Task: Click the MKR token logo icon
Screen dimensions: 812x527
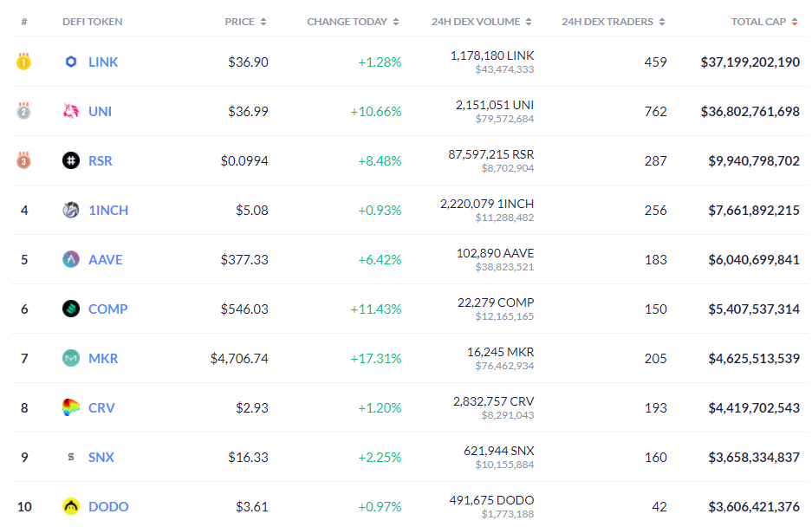Action: point(71,358)
